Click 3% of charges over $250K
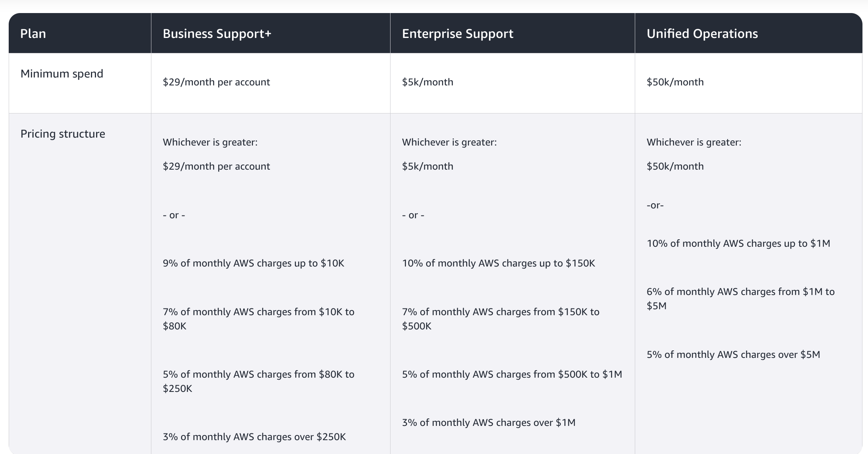This screenshot has width=868, height=454. (254, 437)
